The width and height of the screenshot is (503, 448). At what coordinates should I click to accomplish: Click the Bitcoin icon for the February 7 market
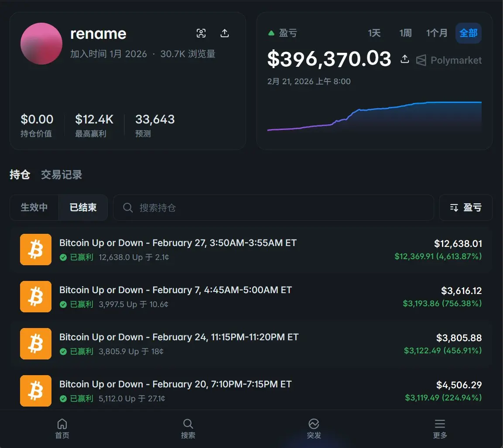(x=36, y=297)
